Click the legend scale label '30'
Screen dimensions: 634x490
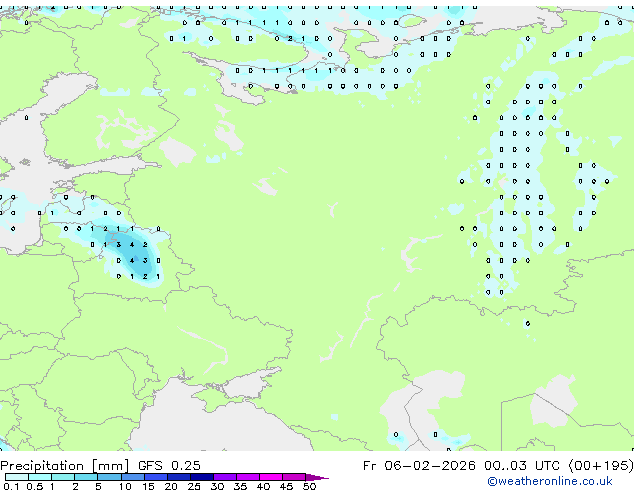coord(217,486)
